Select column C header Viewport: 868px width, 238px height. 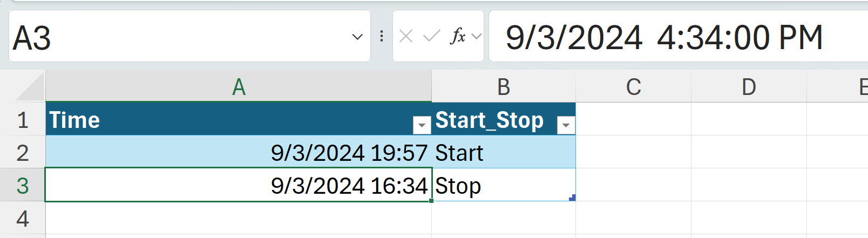coord(633,87)
